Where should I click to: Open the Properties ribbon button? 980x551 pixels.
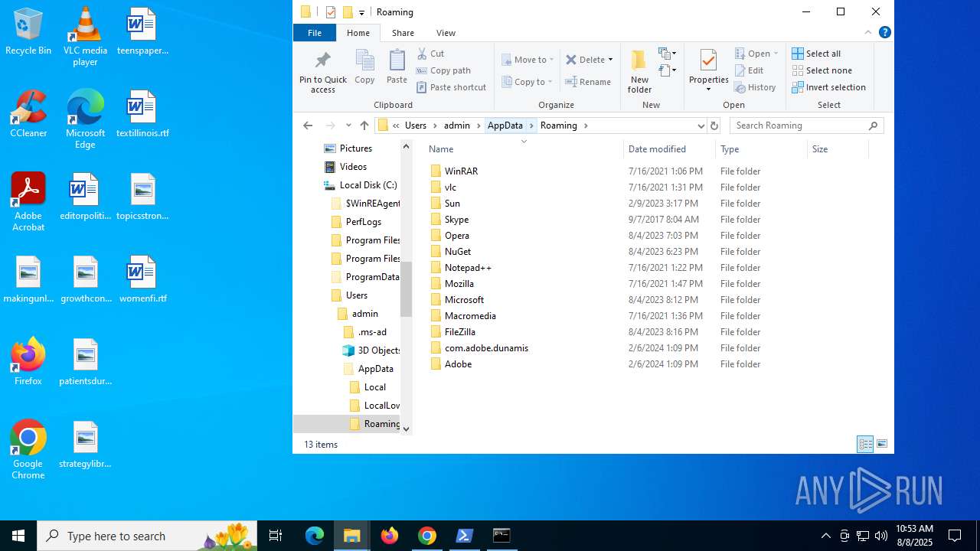(x=708, y=70)
